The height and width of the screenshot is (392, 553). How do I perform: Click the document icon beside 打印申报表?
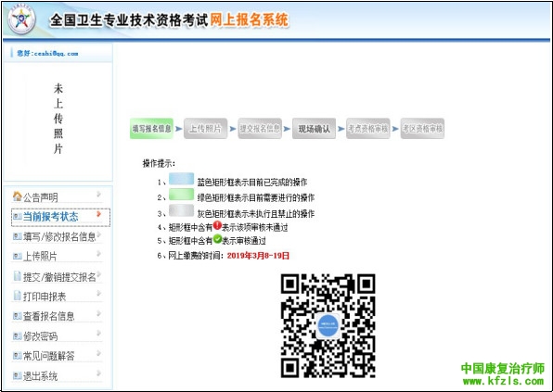pyautogui.click(x=17, y=295)
